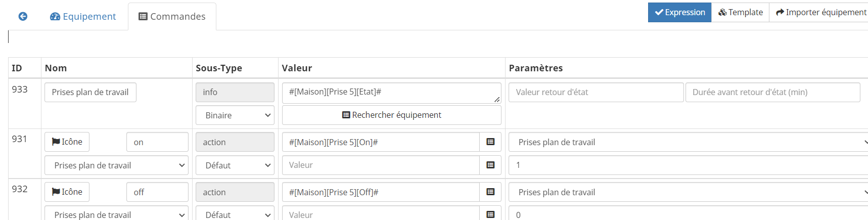The width and height of the screenshot is (868, 220).
Task: Click list icon beside #[Maison][Prise 5][On]#
Action: (x=490, y=142)
